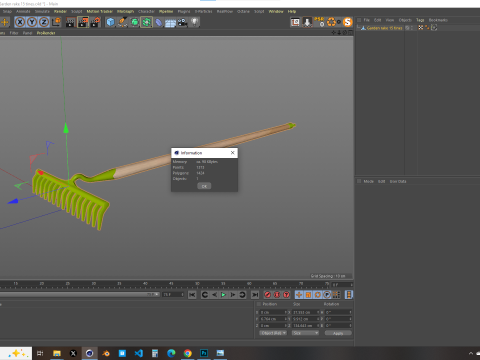Go to the start of the animation
Viewport: 480px width, 360px height.
coord(192,295)
